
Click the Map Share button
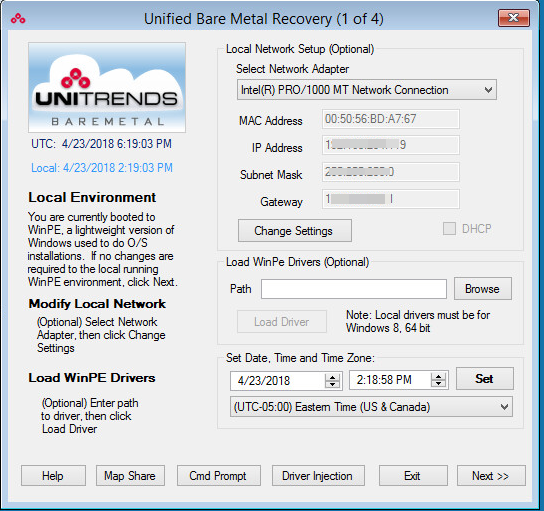(x=130, y=476)
